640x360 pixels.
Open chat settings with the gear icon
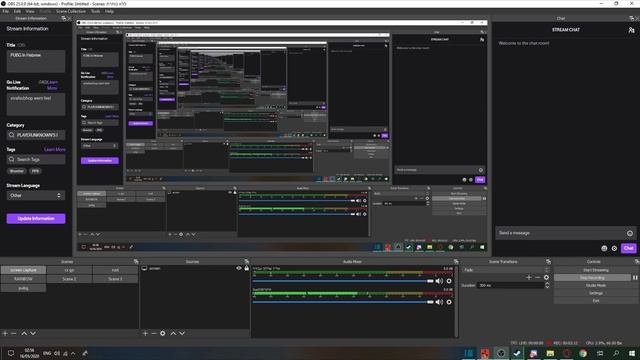614,248
